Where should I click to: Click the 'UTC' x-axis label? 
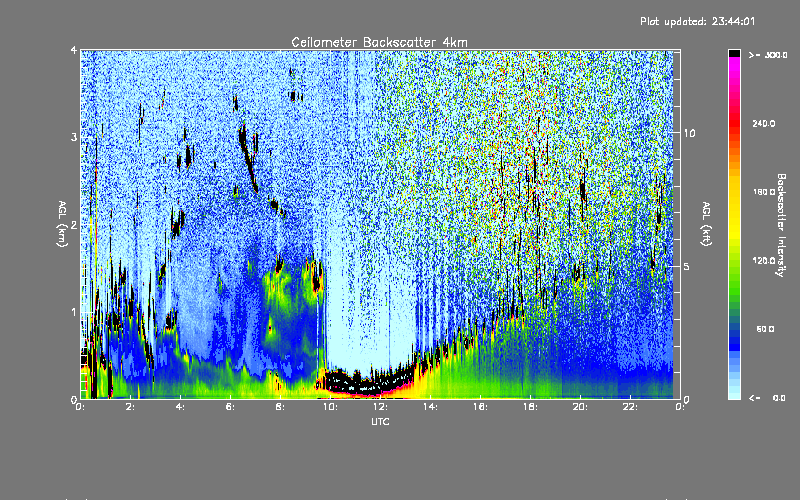[x=380, y=421]
